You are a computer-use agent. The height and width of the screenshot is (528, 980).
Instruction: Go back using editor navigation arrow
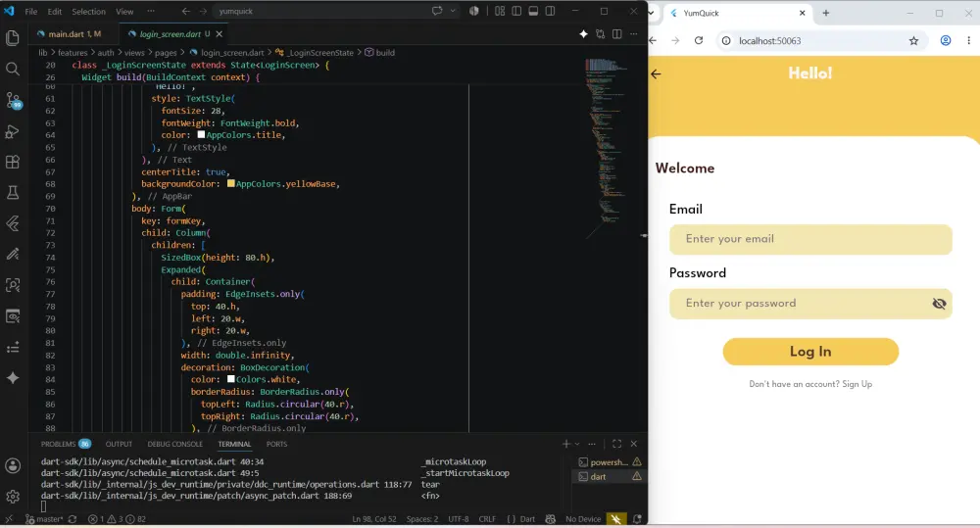coord(186,11)
